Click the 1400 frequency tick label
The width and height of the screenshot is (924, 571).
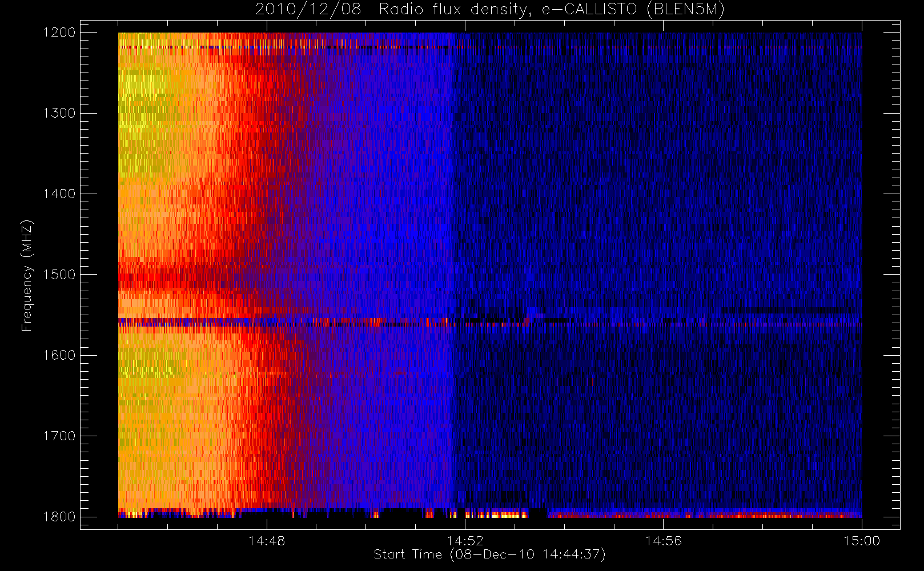pos(59,194)
